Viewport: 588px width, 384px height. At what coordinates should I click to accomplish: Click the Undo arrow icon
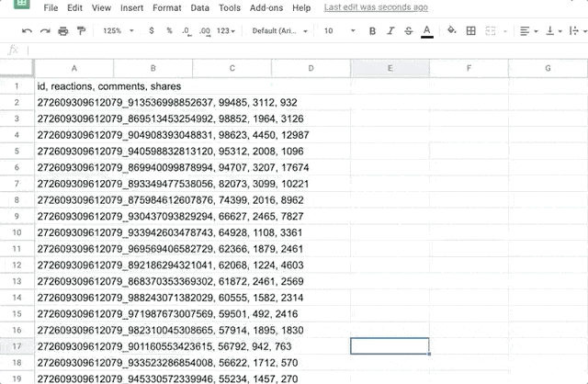point(27,31)
